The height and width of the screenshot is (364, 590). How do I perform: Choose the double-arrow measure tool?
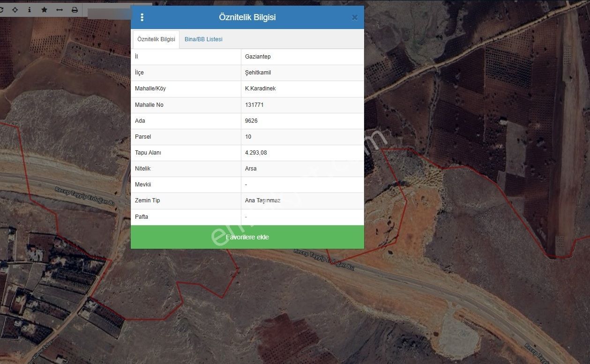coord(60,10)
